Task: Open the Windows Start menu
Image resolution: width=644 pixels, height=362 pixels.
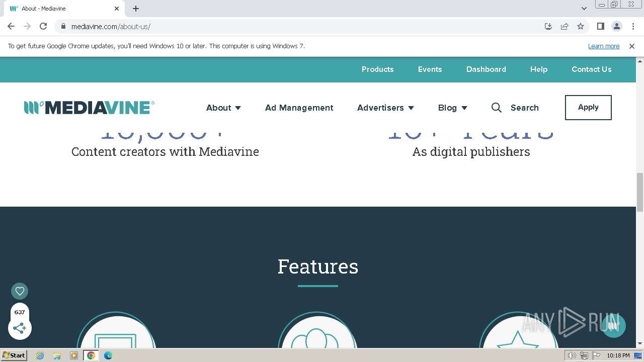Action: tap(14, 355)
